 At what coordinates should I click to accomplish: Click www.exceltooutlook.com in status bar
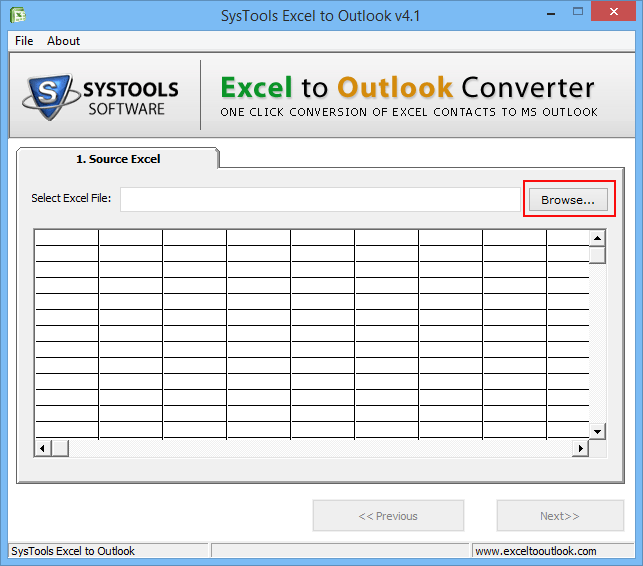pos(536,551)
